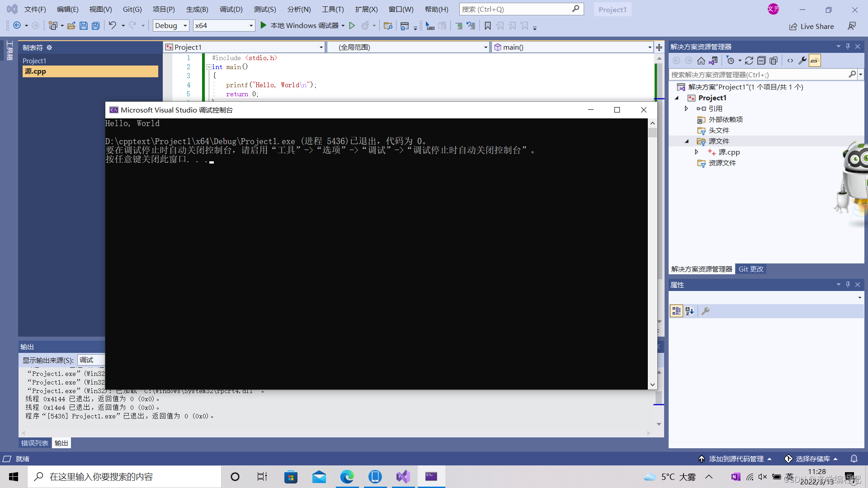Open the x64 platform dropdown
This screenshot has width=868, height=488.
coord(223,26)
